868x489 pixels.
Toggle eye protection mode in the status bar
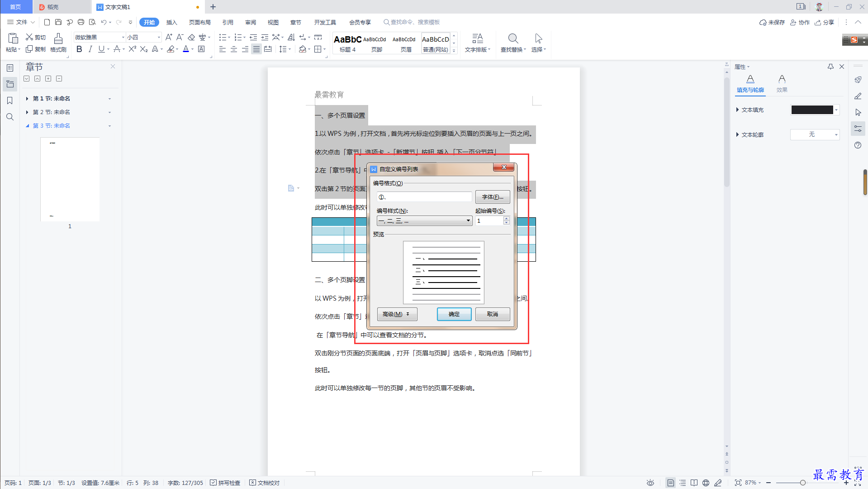pos(650,483)
